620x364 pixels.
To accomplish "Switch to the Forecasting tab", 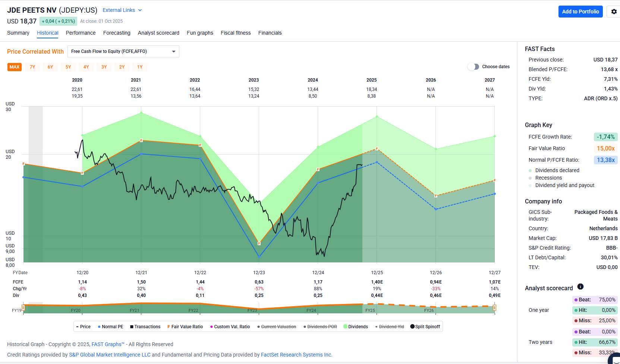I will [x=117, y=33].
